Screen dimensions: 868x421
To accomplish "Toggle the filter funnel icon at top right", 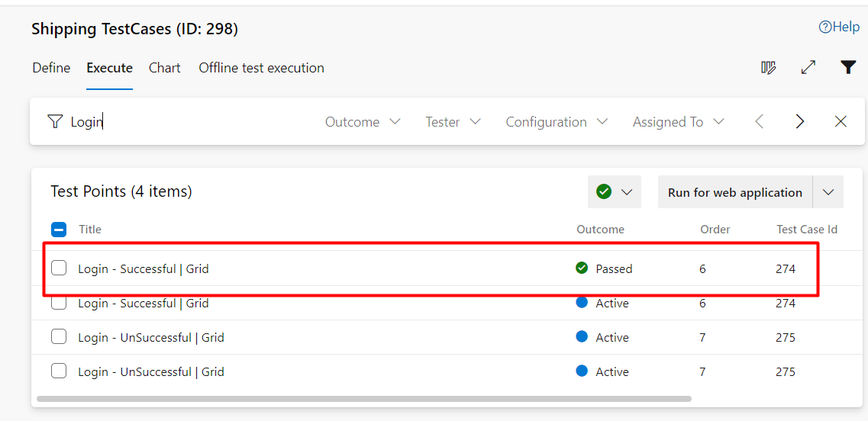I will (848, 67).
